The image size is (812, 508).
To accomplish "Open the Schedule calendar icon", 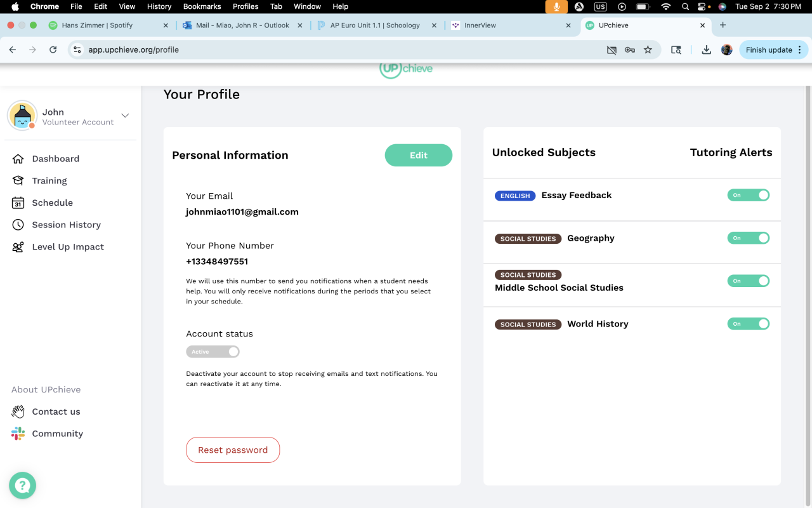I will click(x=18, y=203).
